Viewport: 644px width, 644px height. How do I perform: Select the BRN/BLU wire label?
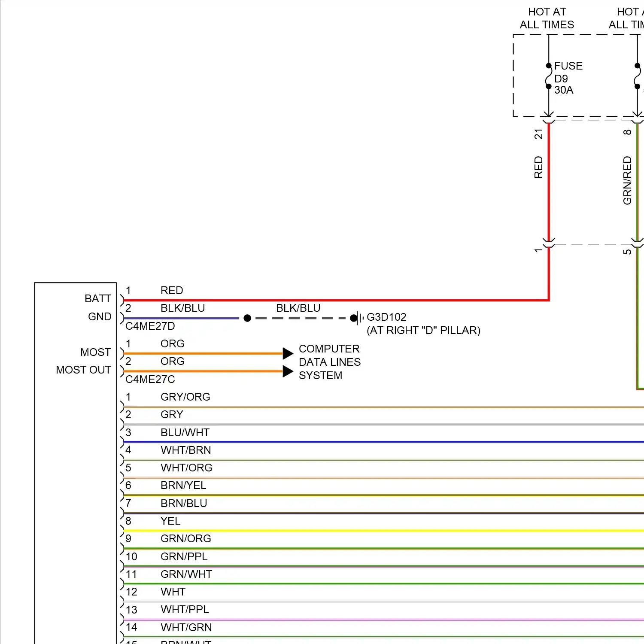184,504
